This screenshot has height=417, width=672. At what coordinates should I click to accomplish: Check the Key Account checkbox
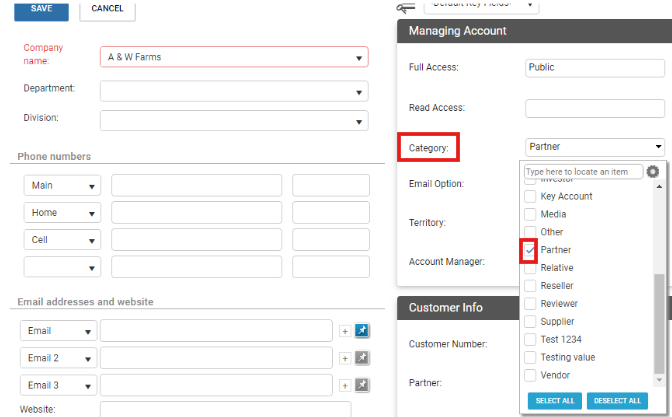(530, 196)
